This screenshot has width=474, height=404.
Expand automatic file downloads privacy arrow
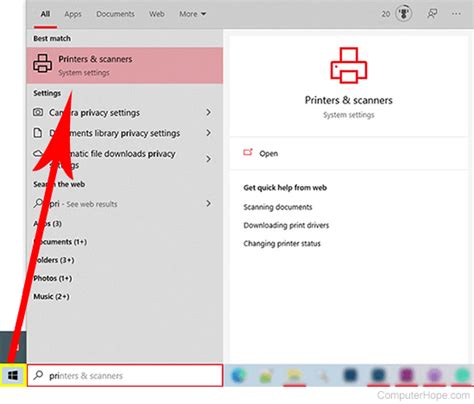tap(208, 159)
